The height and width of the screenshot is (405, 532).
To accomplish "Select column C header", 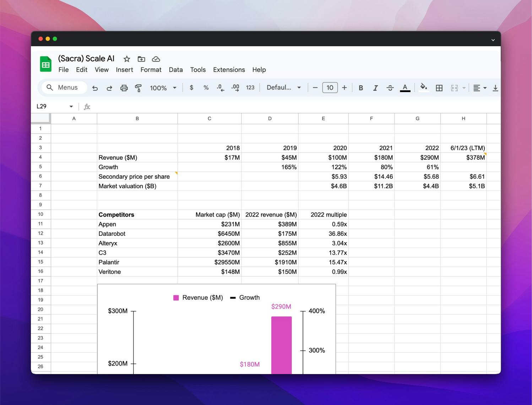I will pos(210,118).
